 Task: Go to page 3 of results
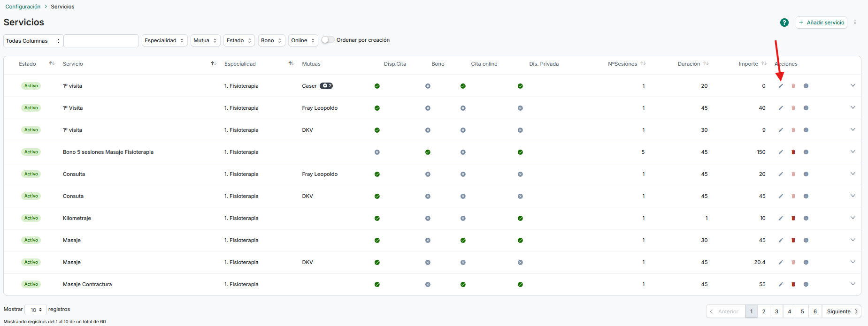pyautogui.click(x=776, y=311)
